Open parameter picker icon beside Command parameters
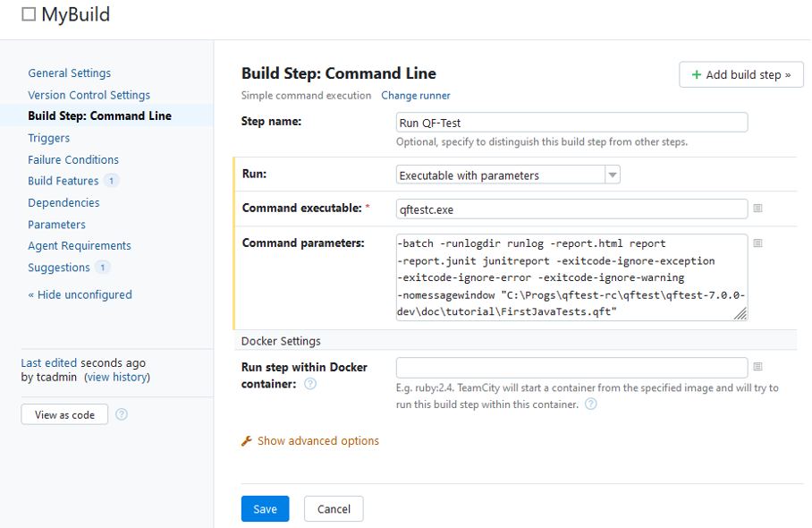Viewport: 812px width, 528px height. 757,243
